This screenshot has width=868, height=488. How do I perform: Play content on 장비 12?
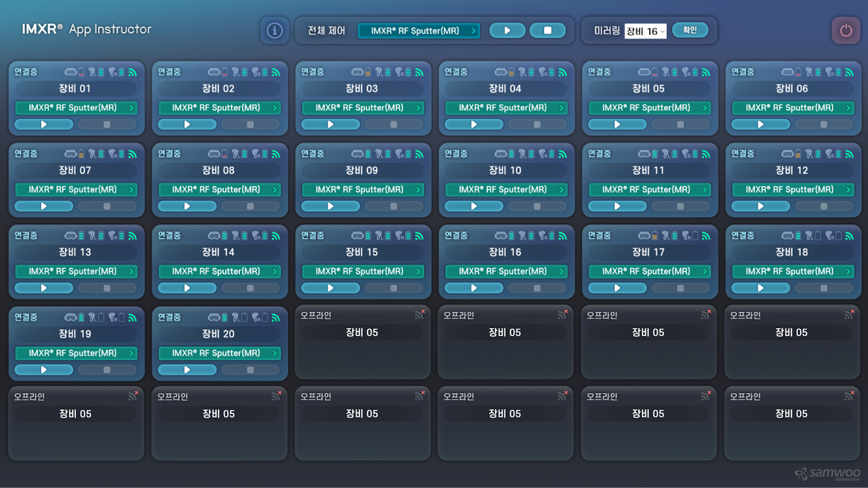(761, 207)
